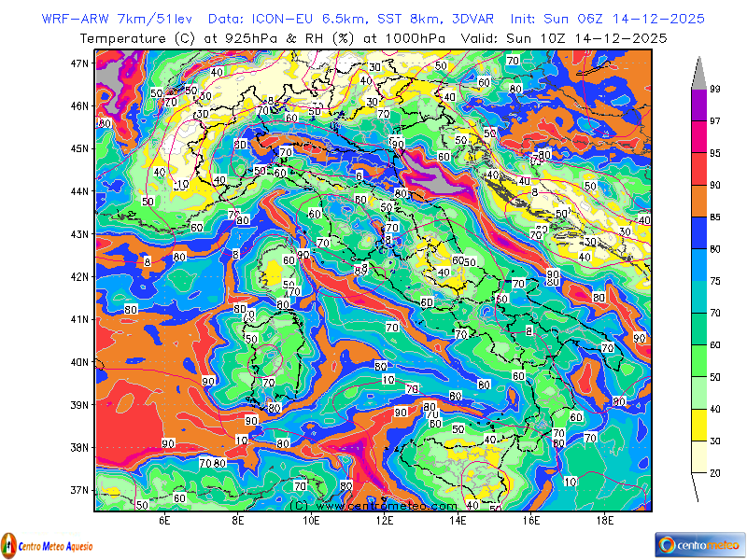The width and height of the screenshot is (747, 560).
Task: Click the gray arrow atop the color scale
Action: point(698,72)
